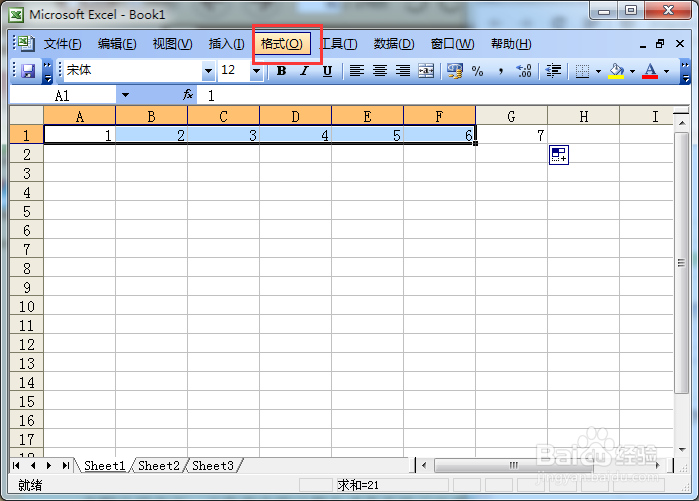
Task: Apply Currency style icon
Action: pyautogui.click(x=455, y=71)
